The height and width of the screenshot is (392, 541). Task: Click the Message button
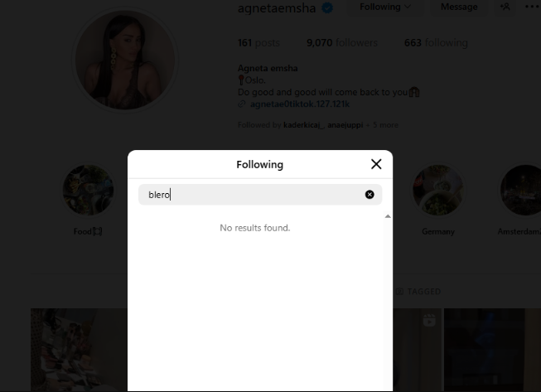tap(459, 7)
